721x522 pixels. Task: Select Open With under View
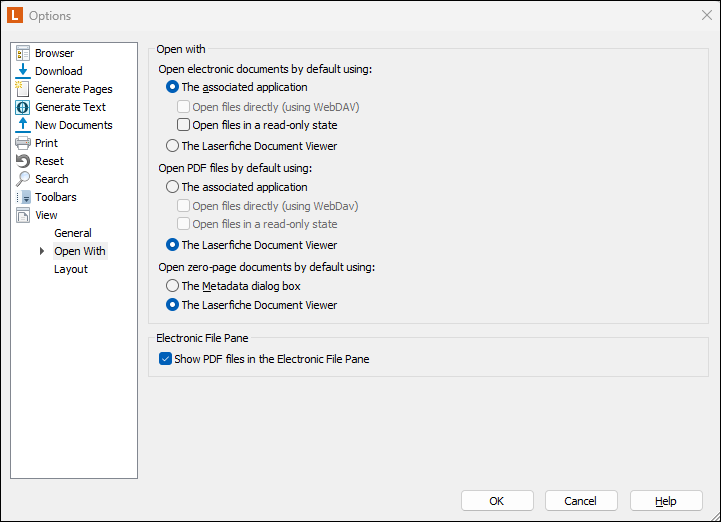pos(80,251)
